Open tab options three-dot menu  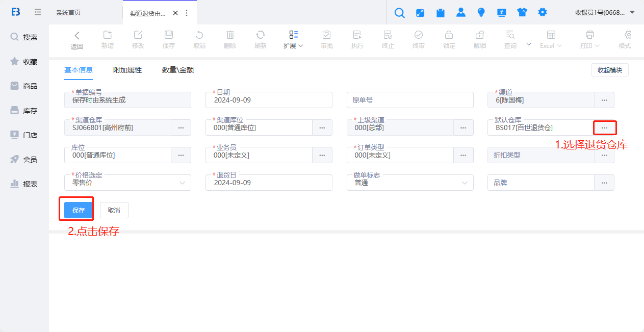point(187,13)
